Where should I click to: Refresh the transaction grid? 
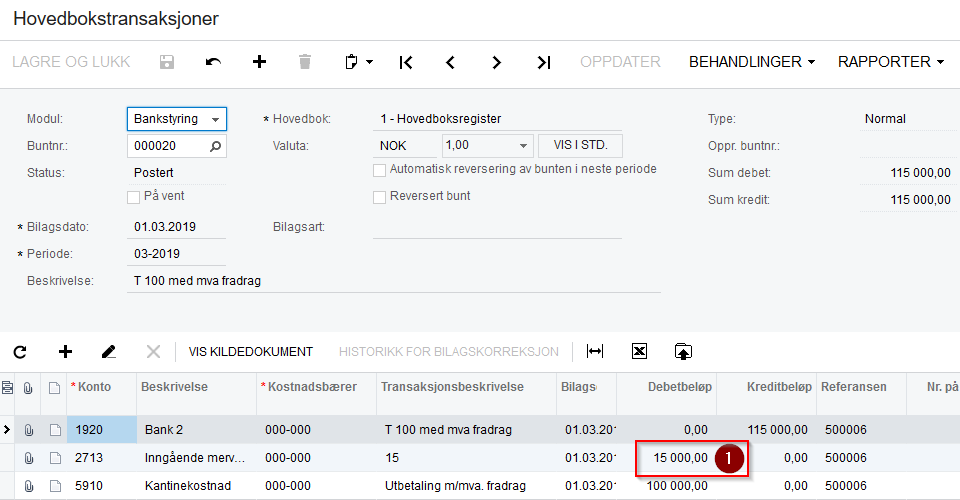(x=20, y=352)
